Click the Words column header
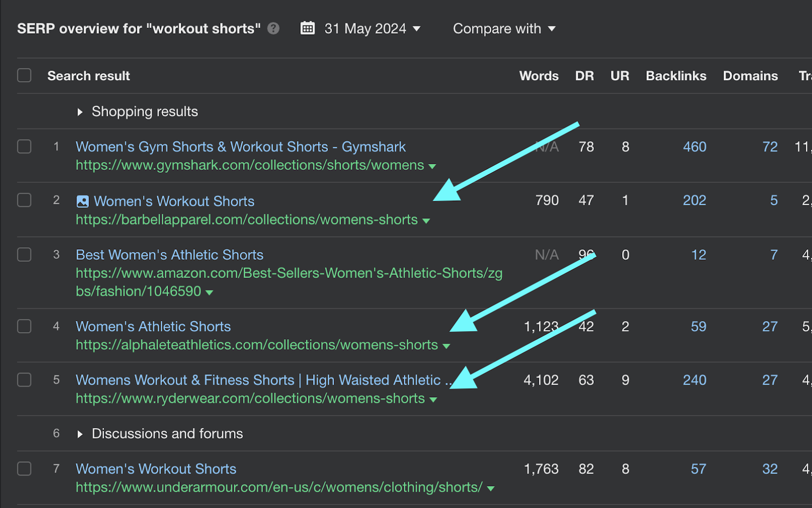The width and height of the screenshot is (812, 508). coord(539,76)
